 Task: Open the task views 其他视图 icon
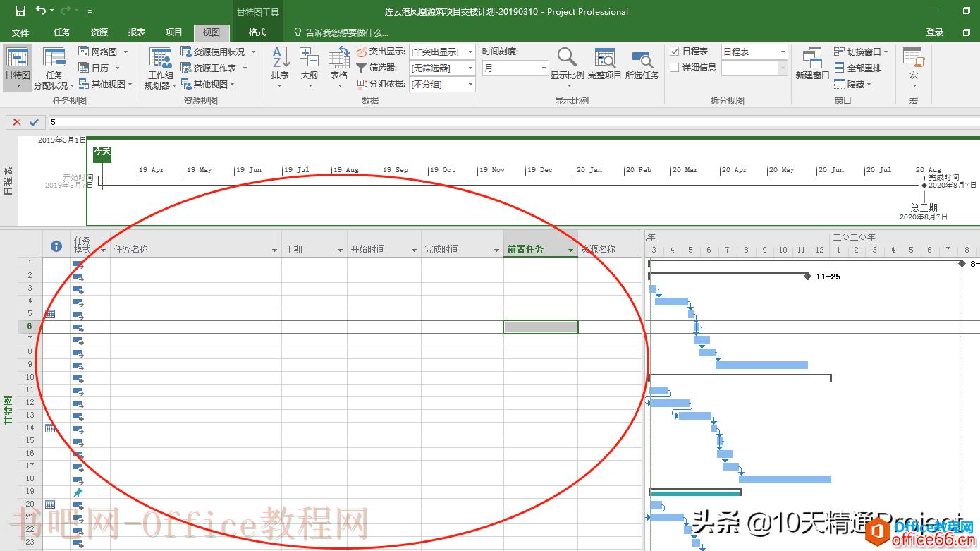click(x=84, y=84)
